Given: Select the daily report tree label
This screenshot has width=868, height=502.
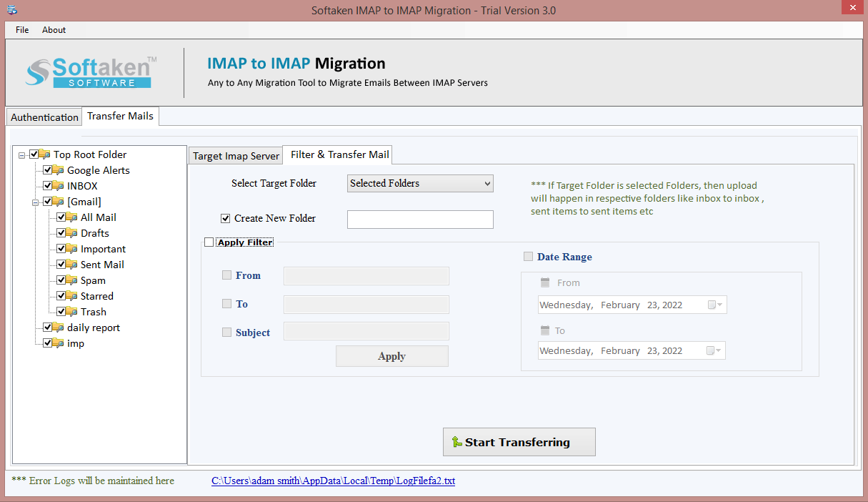Looking at the screenshot, I should tap(94, 328).
